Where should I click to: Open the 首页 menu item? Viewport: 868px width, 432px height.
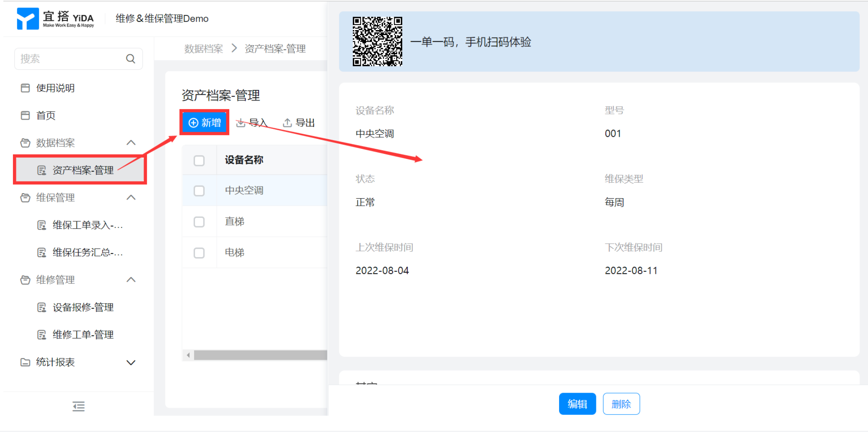tap(46, 115)
